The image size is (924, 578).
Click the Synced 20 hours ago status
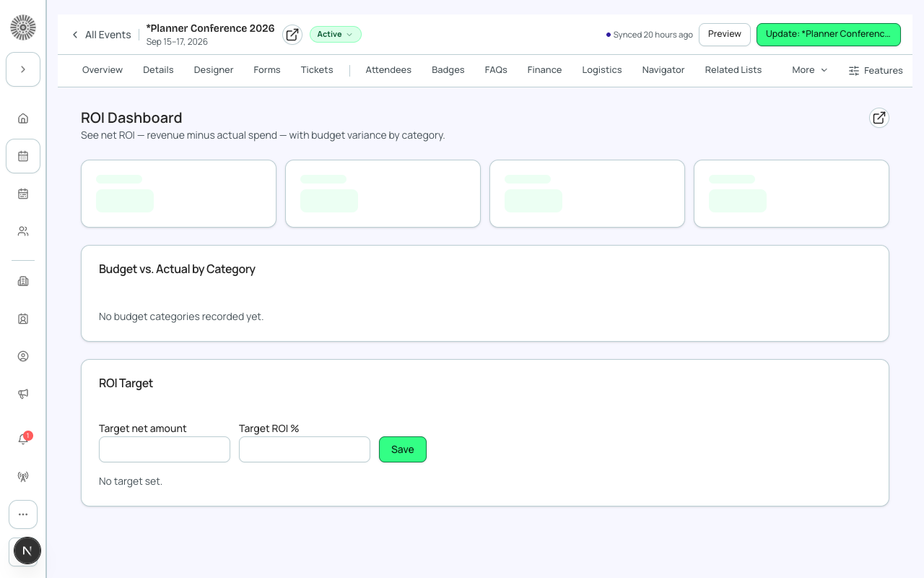650,35
